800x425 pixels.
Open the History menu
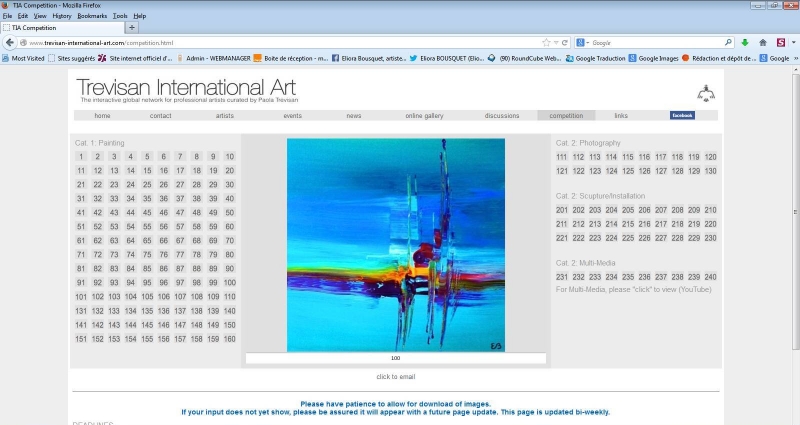tap(62, 16)
